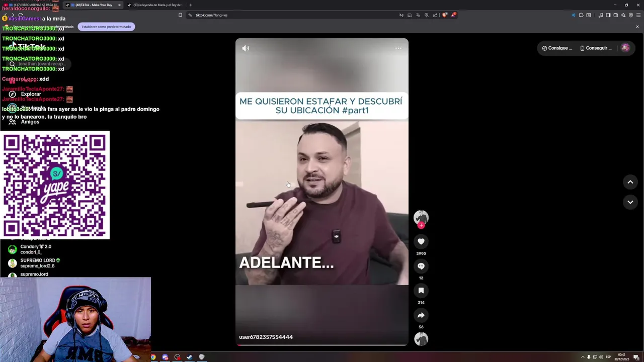Close the TikTok Make Your Day tab
The image size is (644, 362).
pyautogui.click(x=119, y=5)
